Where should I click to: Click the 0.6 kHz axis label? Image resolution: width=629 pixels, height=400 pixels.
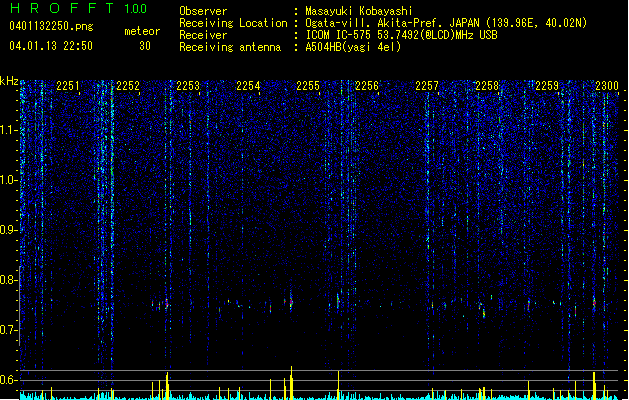(8, 380)
